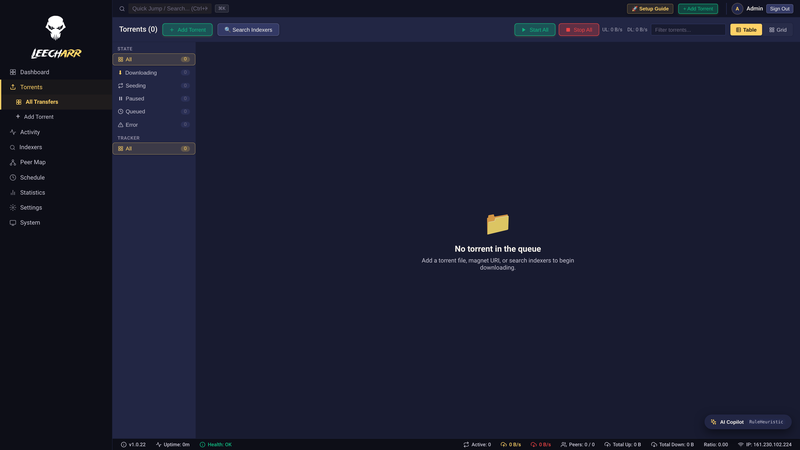
Task: Click the Torrents (0) heading
Action: coord(138,30)
